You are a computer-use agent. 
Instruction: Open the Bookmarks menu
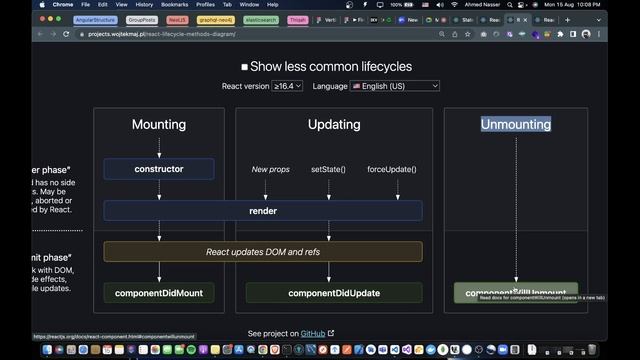tap(174, 5)
